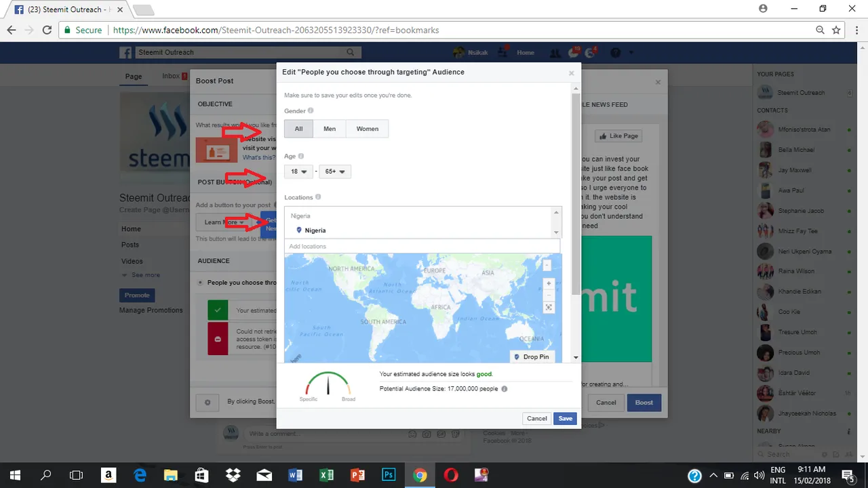The height and width of the screenshot is (488, 868).
Task: Open Videos in the page sidebar
Action: tap(132, 261)
